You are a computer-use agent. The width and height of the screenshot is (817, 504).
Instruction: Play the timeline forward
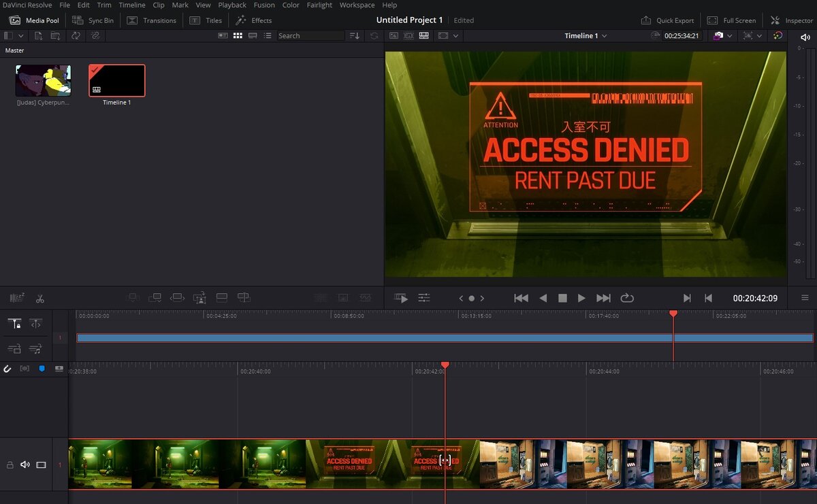581,298
